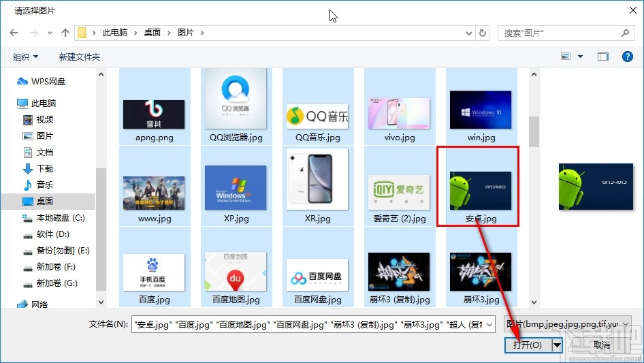Viewport: 644px width, 363px height.
Task: Open the file type filter dropdown
Action: point(568,324)
